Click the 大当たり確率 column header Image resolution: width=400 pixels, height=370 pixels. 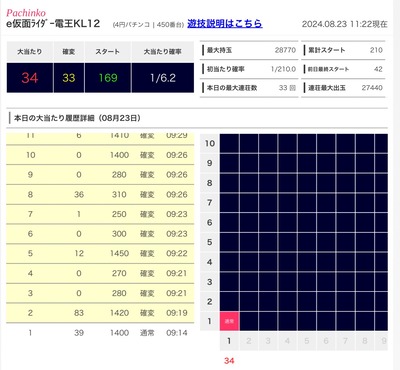pos(163,52)
